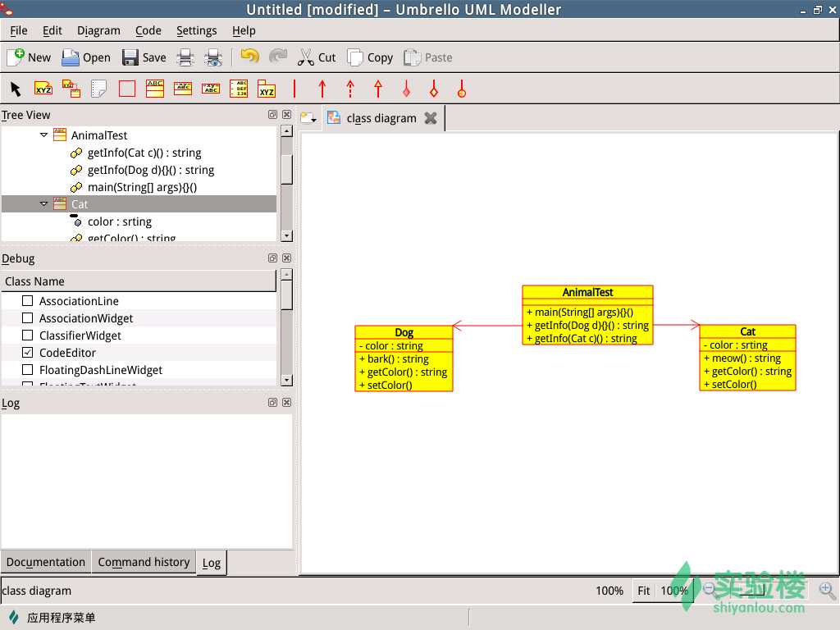Open the Help menu
This screenshot has width=840, height=630.
244,30
